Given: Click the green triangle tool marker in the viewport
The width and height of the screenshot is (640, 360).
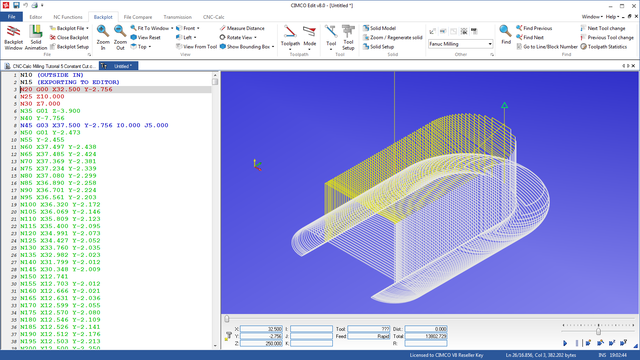Looking at the screenshot, I should click(x=504, y=105).
